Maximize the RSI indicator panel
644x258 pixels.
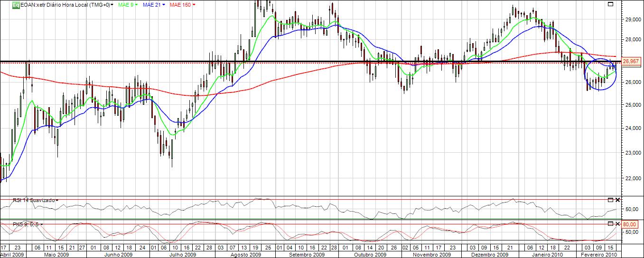pos(610,200)
